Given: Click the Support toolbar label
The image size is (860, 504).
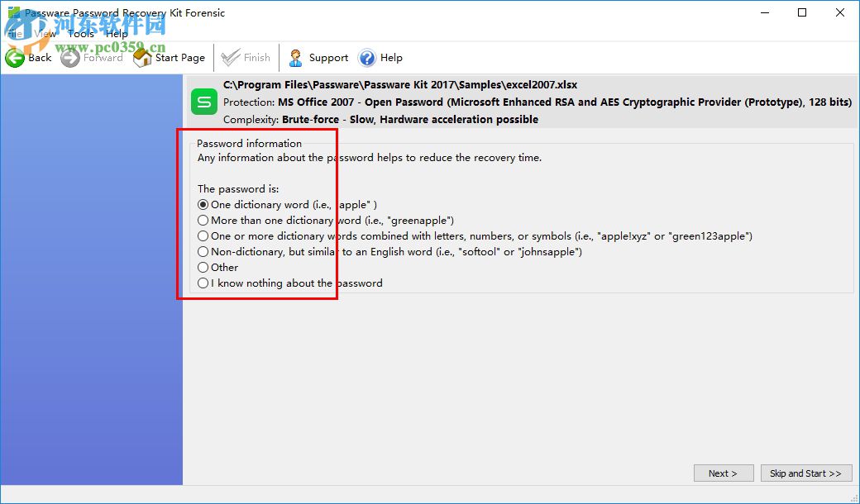Looking at the screenshot, I should [x=328, y=58].
